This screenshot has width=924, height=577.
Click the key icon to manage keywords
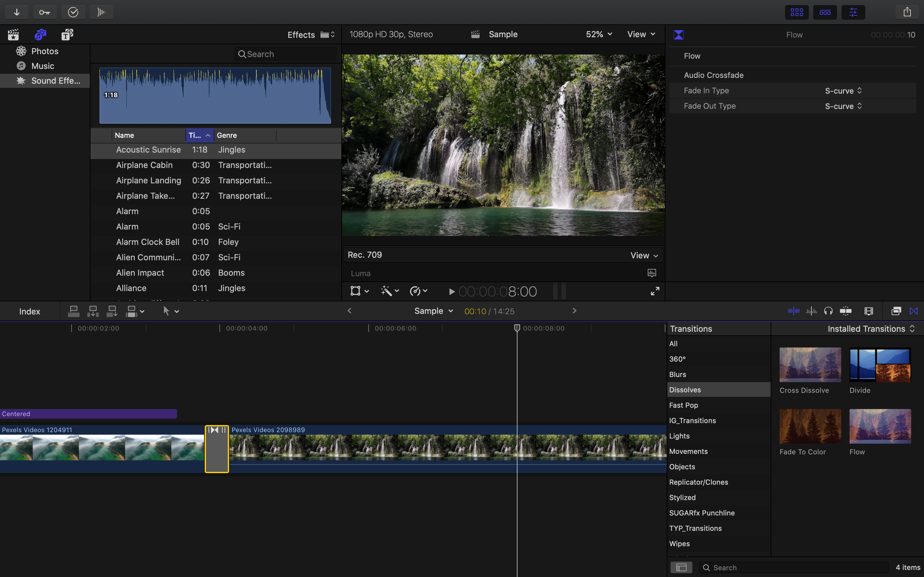click(45, 12)
